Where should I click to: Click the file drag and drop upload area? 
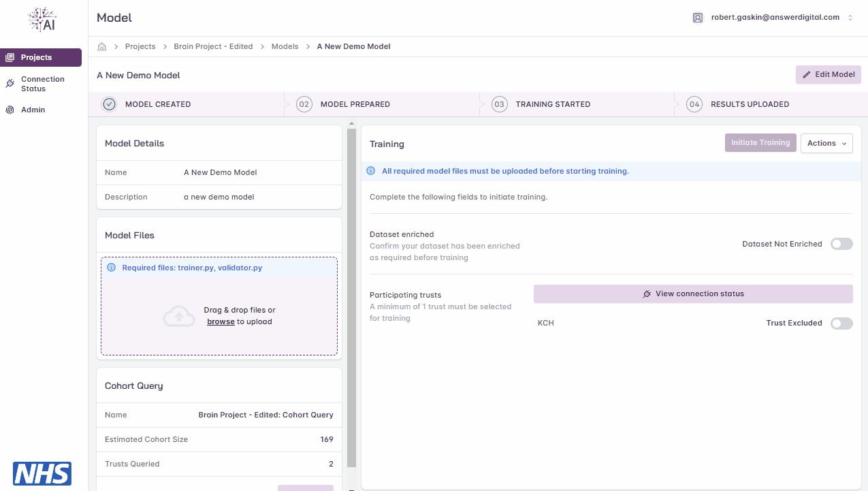coord(219,306)
